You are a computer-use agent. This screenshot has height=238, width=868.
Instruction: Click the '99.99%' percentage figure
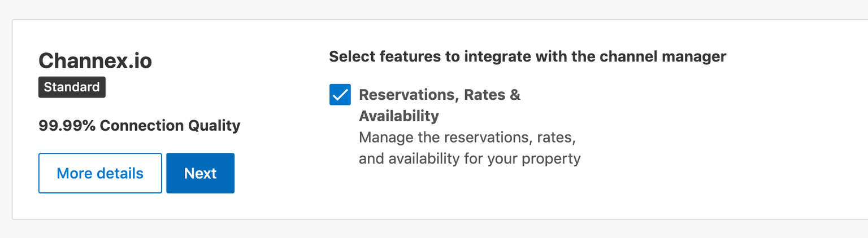(x=67, y=125)
